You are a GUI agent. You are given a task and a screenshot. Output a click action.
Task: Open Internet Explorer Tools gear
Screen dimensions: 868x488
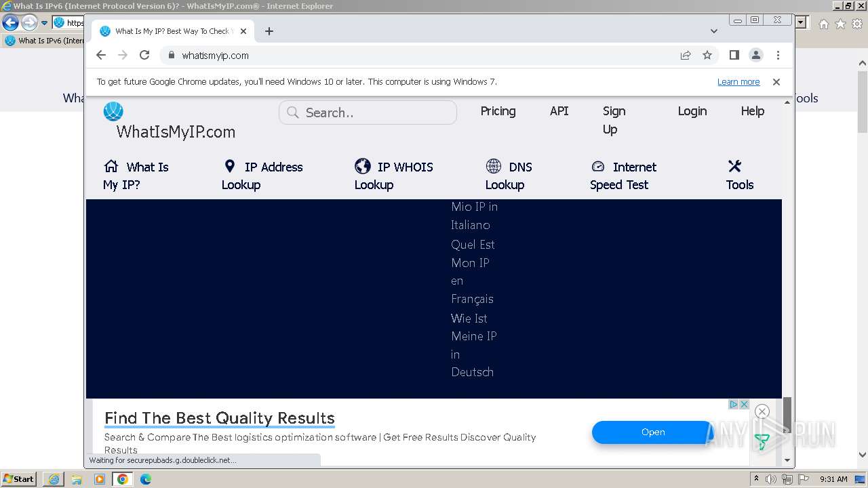(857, 24)
